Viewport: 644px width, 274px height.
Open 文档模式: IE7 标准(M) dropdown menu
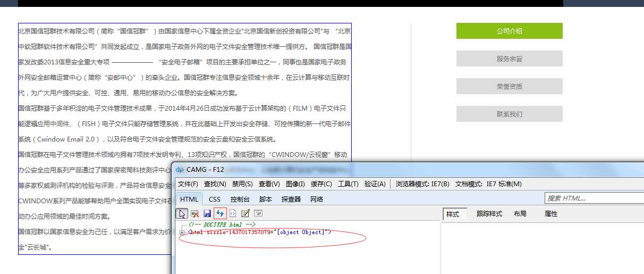tap(488, 184)
